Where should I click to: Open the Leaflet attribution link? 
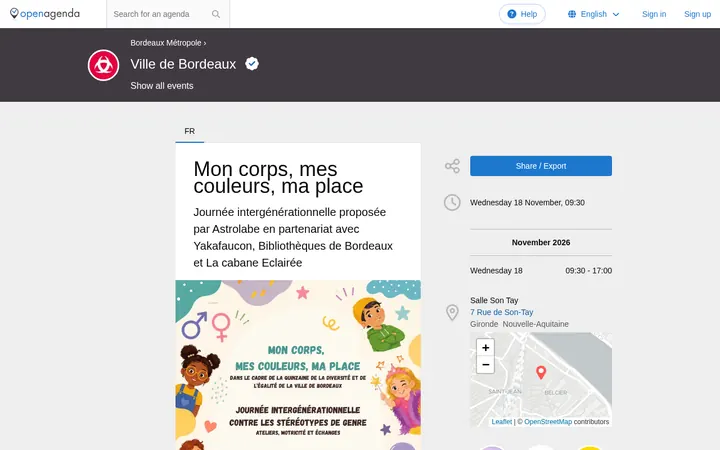click(x=501, y=422)
